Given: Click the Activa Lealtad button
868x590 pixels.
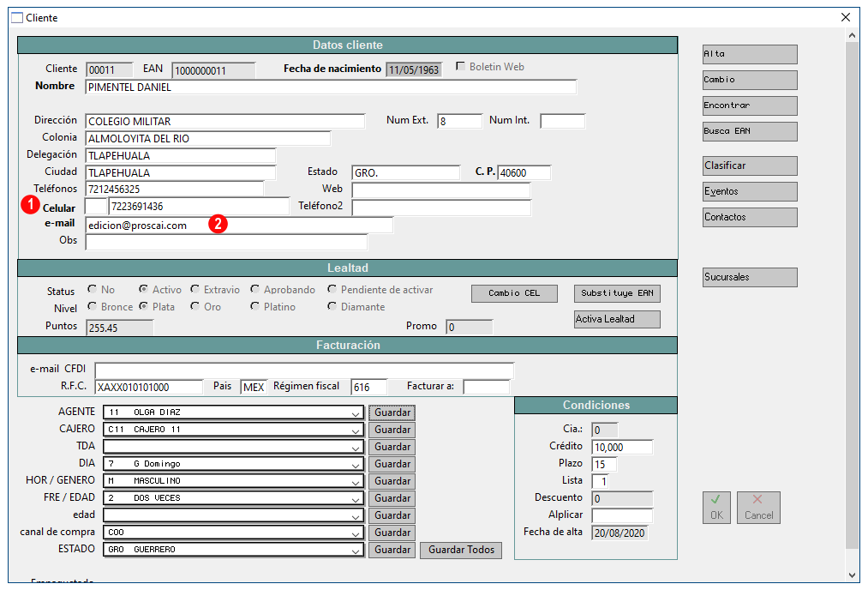Looking at the screenshot, I should tap(617, 319).
